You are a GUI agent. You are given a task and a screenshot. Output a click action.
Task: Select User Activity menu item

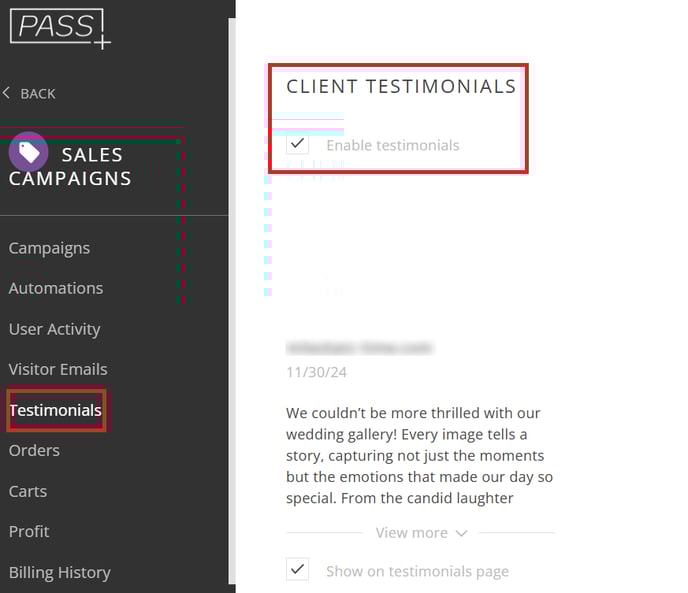tap(54, 329)
